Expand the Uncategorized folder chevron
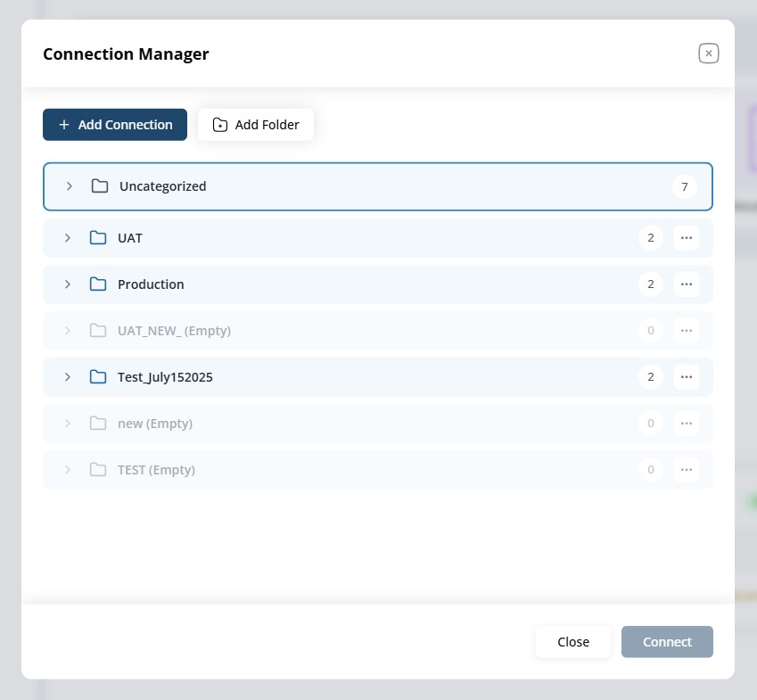 (x=70, y=186)
